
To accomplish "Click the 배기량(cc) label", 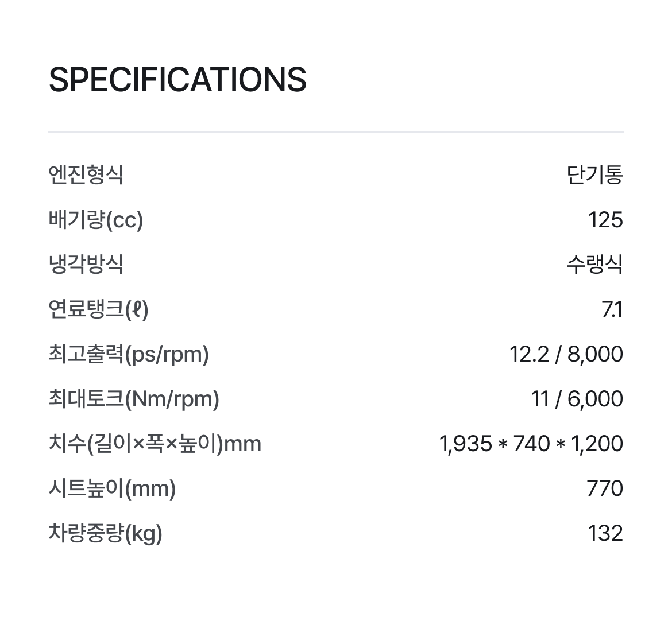I will pyautogui.click(x=96, y=219).
